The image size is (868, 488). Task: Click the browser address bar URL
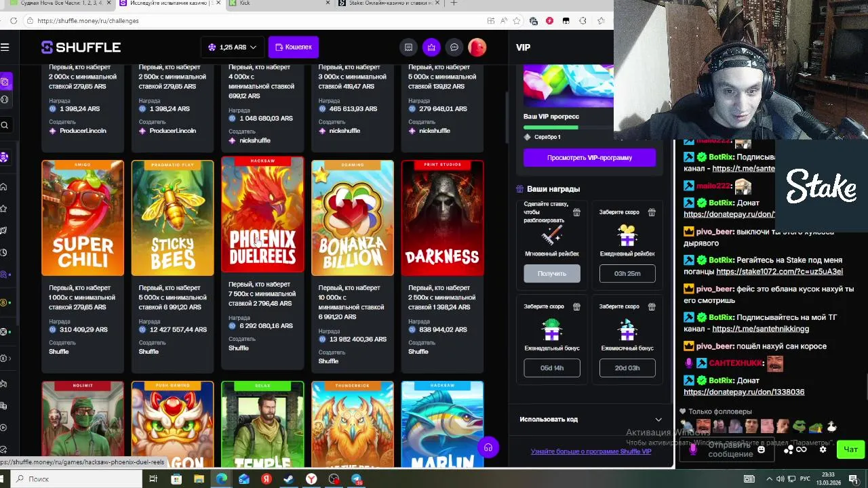(88, 21)
